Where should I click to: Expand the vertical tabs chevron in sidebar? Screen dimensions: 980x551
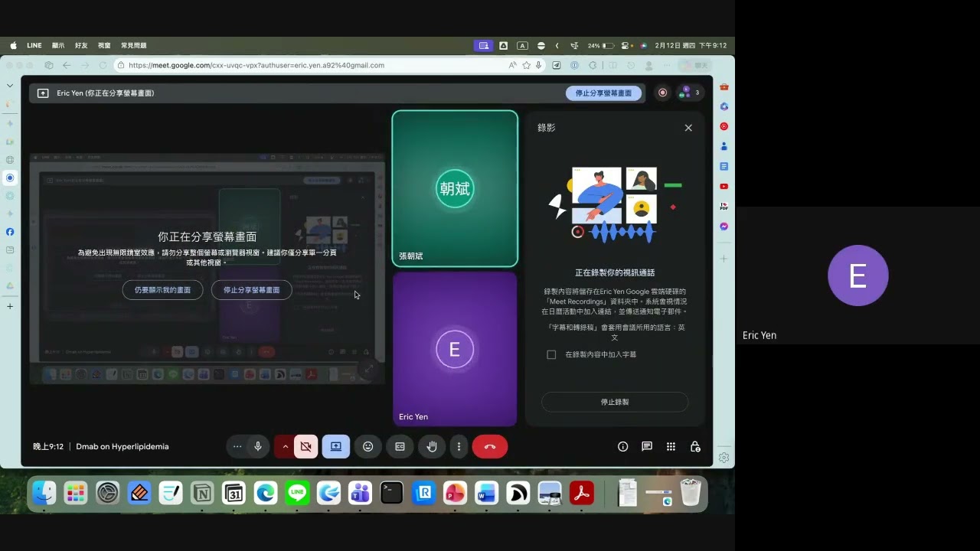10,86
